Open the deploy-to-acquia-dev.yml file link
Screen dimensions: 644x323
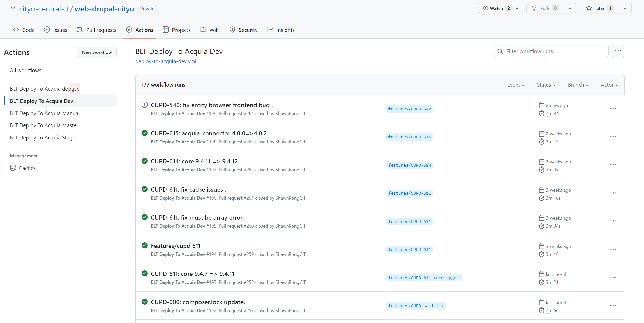(x=166, y=61)
